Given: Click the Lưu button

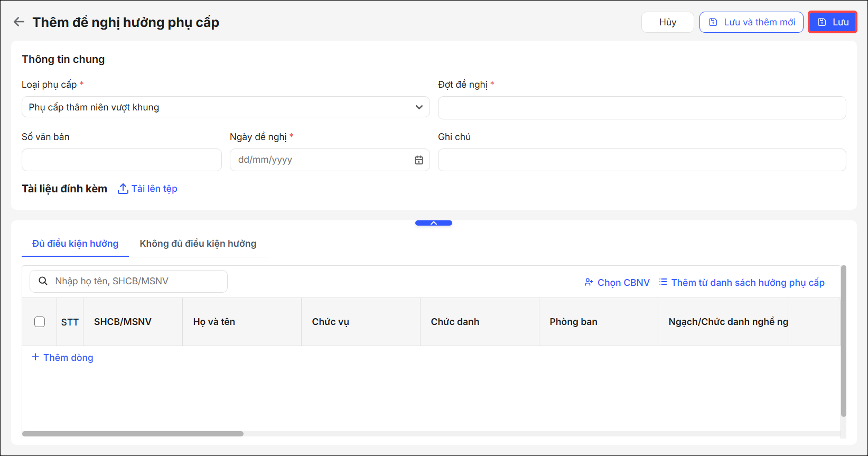Looking at the screenshot, I should pyautogui.click(x=833, y=22).
